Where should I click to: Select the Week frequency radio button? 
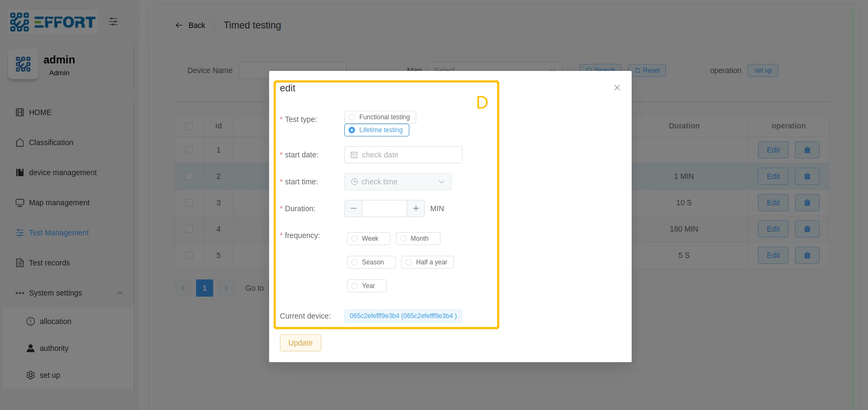tap(355, 239)
